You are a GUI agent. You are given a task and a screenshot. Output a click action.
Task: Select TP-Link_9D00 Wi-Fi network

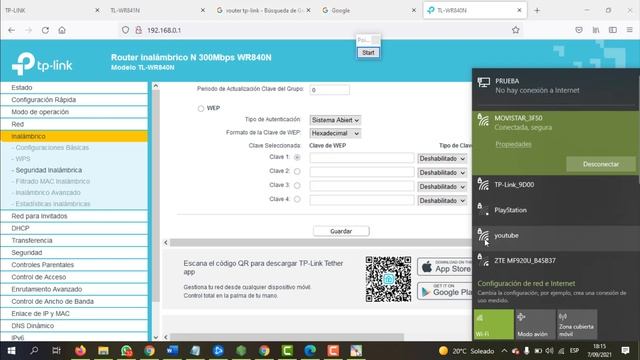556,185
